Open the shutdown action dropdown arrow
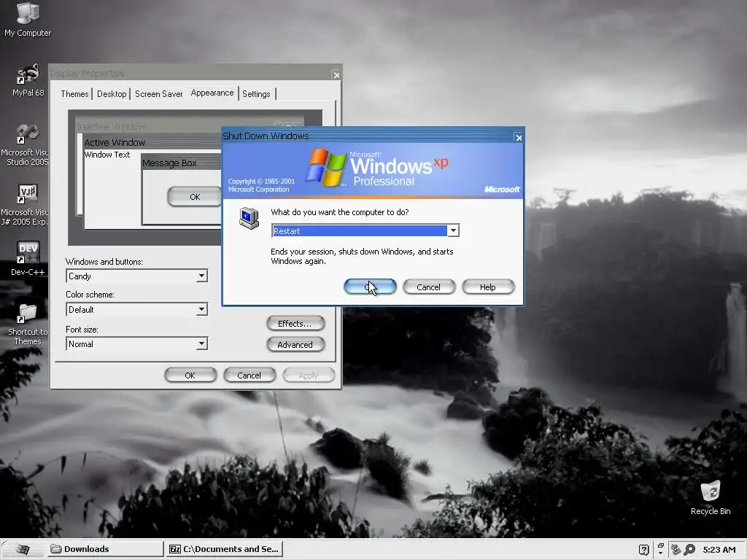 click(453, 230)
